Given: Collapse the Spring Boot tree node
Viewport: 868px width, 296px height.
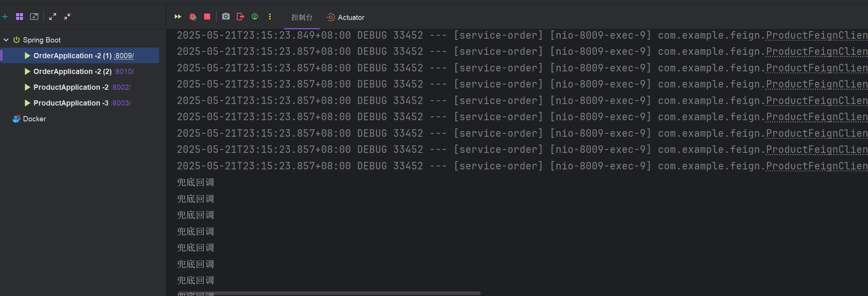Looking at the screenshot, I should (x=6, y=40).
